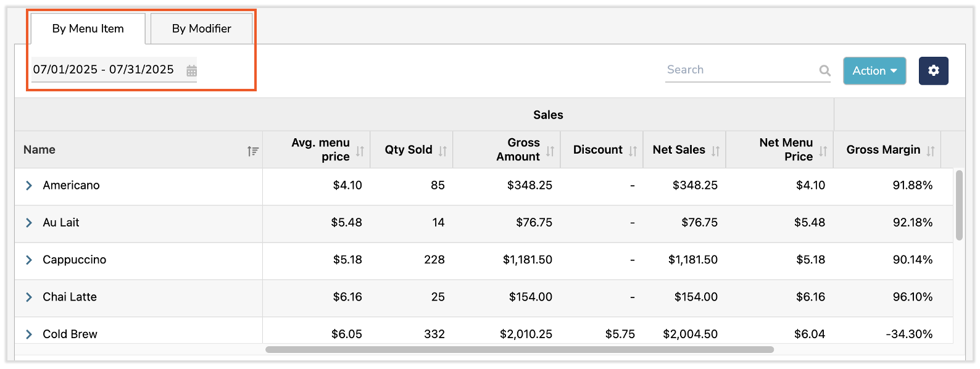Select the By Menu Item tab
This screenshot has height=369, width=980.
click(88, 29)
